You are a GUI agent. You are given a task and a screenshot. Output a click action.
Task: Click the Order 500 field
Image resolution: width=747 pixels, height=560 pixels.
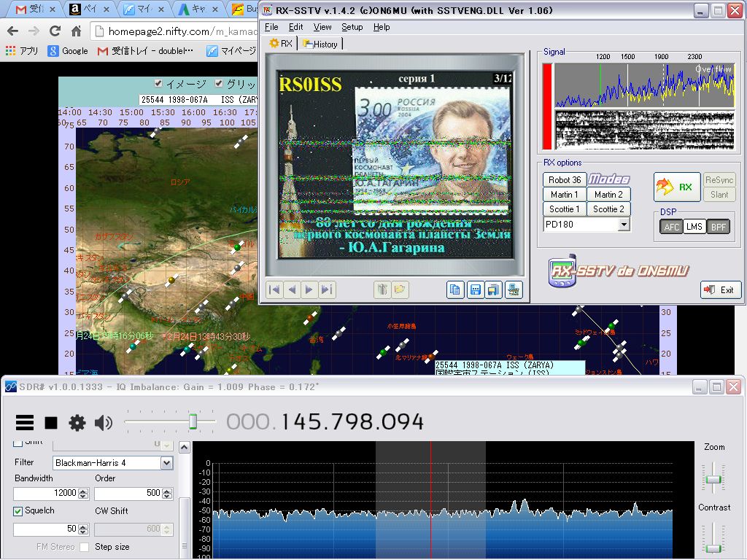tap(128, 494)
